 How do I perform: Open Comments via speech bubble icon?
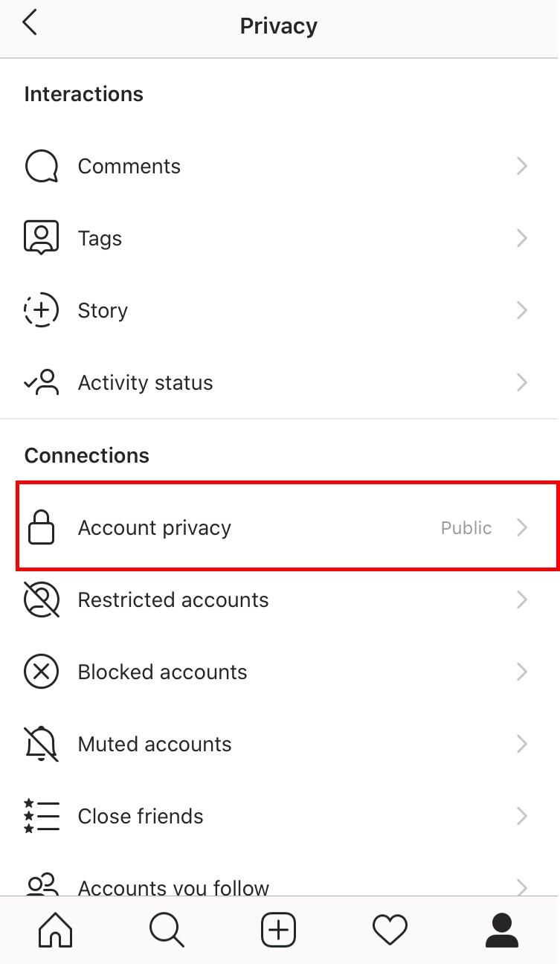[42, 166]
